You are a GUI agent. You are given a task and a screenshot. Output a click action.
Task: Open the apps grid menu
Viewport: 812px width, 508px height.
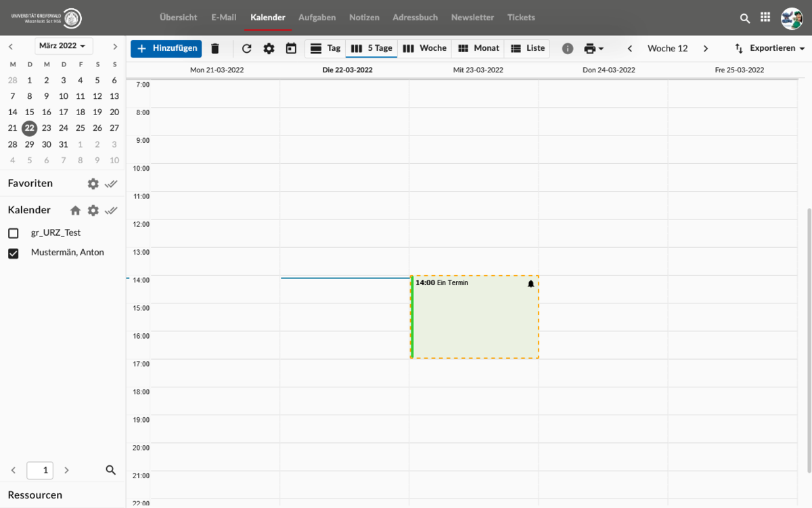coord(765,18)
